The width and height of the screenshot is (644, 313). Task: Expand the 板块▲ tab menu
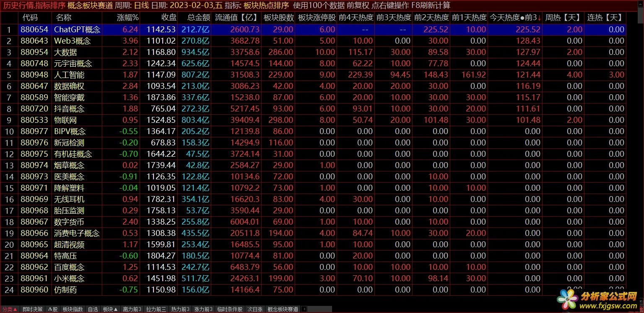point(110,309)
